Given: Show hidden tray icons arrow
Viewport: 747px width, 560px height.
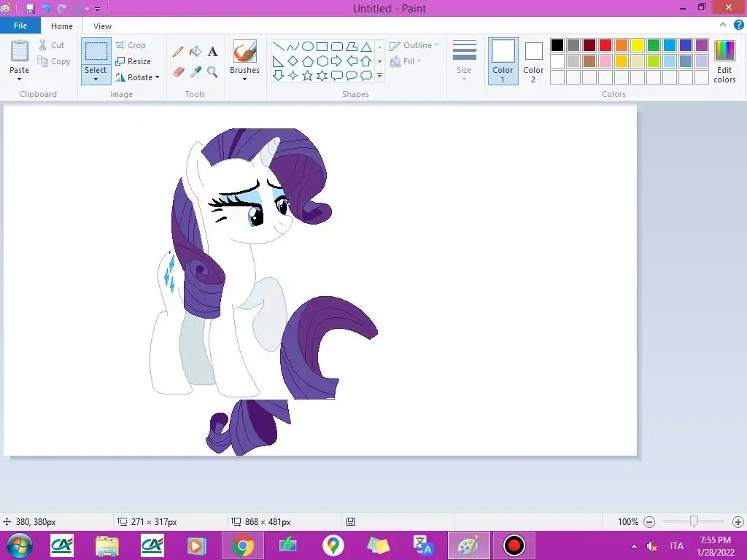Looking at the screenshot, I should click(x=634, y=546).
